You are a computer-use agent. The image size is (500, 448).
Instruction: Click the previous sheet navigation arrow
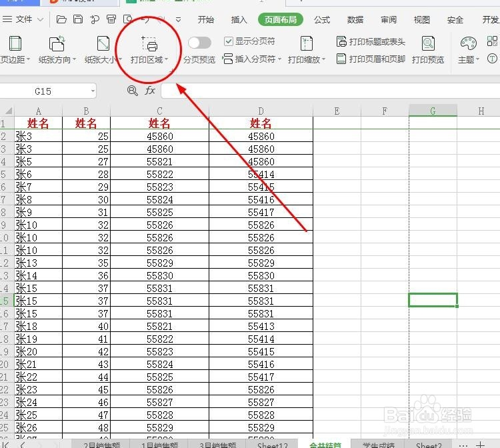click(22, 445)
